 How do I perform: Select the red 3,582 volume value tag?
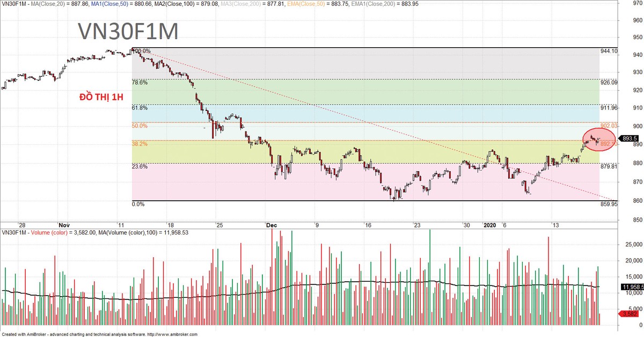[x=630, y=313]
